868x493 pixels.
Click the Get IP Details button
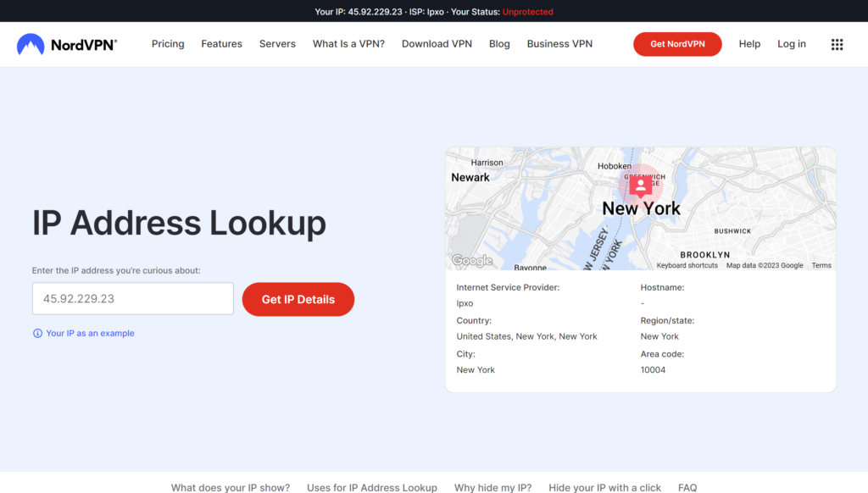[x=298, y=299]
